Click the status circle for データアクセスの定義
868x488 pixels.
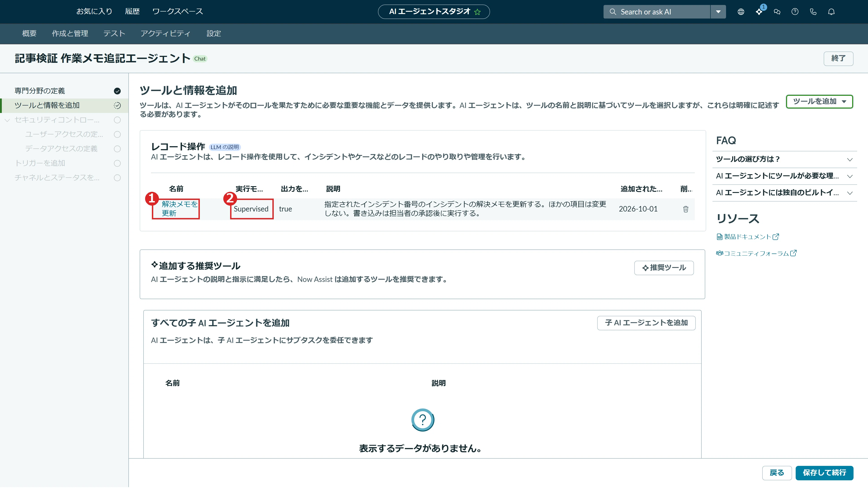117,149
